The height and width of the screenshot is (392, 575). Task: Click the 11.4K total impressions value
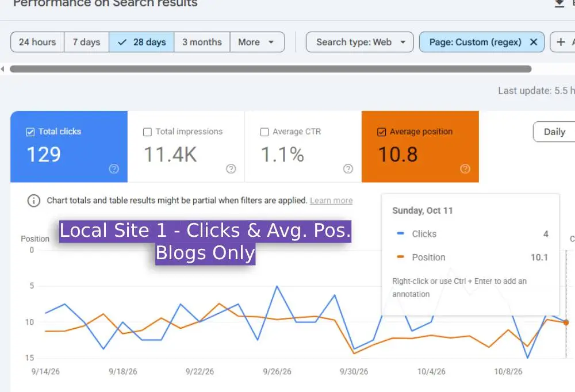tap(170, 155)
